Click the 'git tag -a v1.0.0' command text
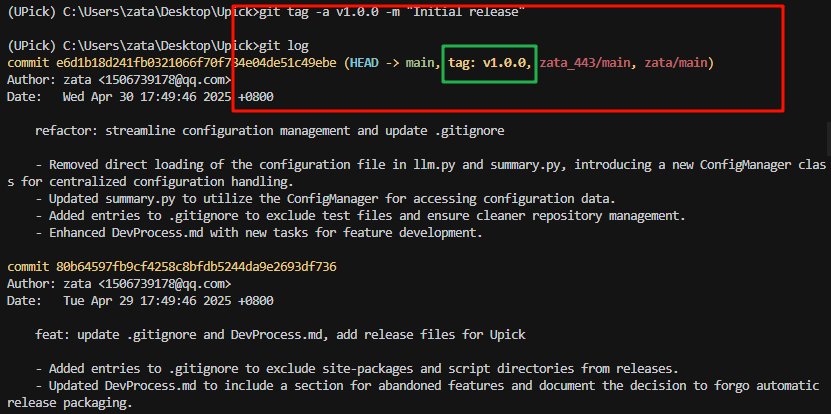This screenshot has width=831, height=414. (319, 13)
